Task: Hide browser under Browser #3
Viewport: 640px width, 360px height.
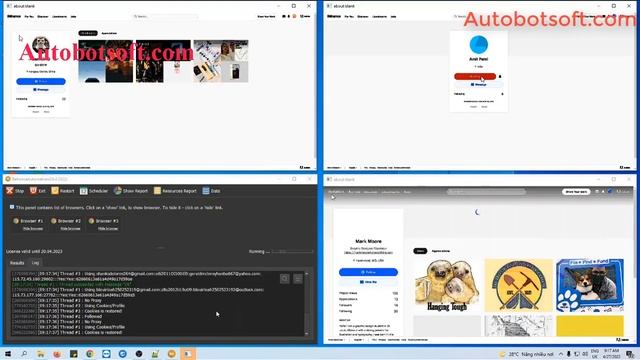Action: [108, 229]
